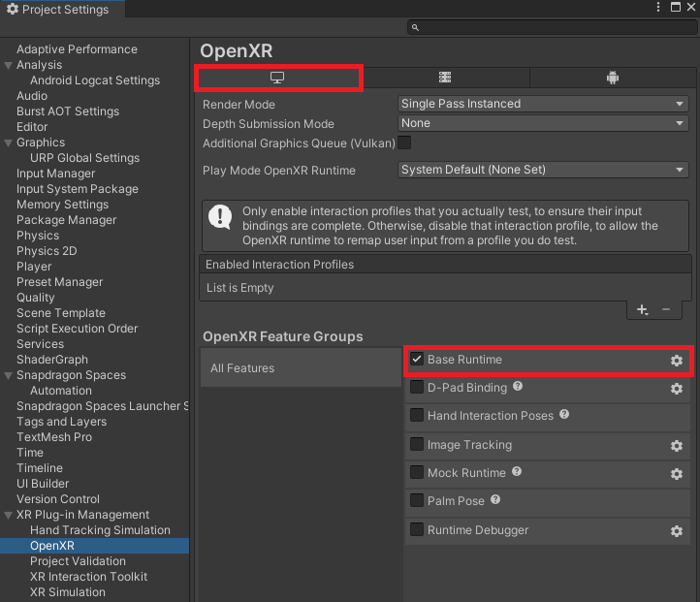700x602 pixels.
Task: Open help for Mock Runtime
Action: [517, 471]
